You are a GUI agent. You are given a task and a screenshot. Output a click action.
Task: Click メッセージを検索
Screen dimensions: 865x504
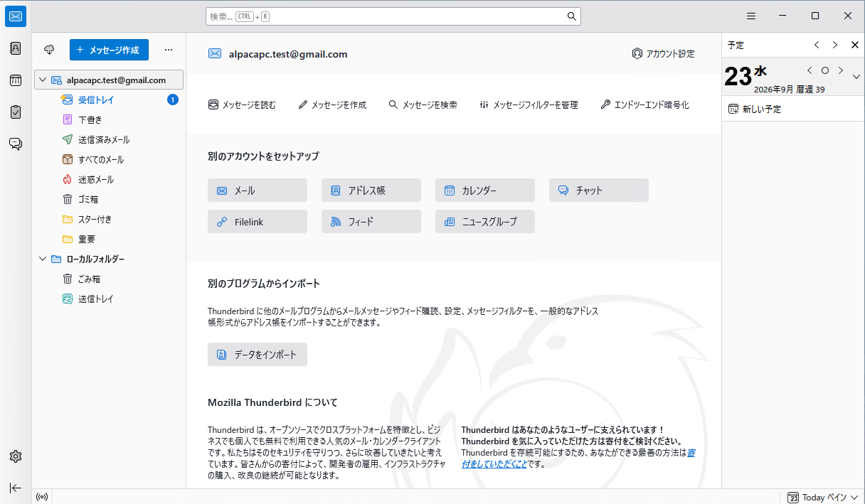pos(423,105)
